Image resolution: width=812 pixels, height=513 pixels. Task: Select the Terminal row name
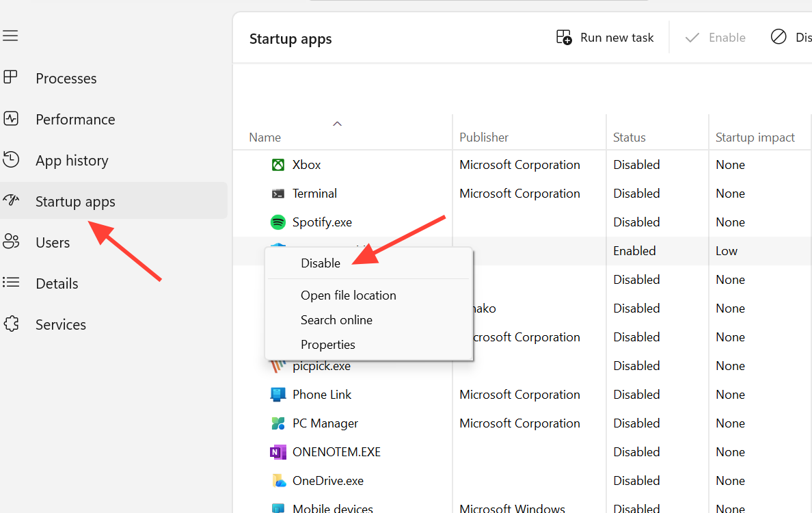point(314,194)
